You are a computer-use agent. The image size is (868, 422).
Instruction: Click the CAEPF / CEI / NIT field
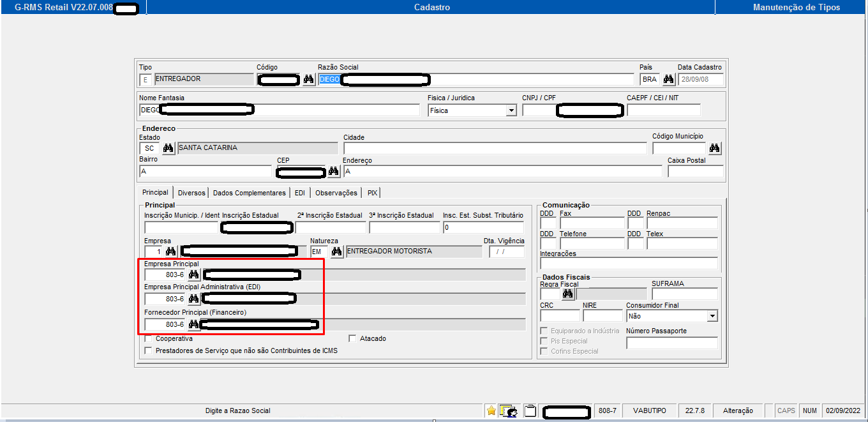pos(664,110)
